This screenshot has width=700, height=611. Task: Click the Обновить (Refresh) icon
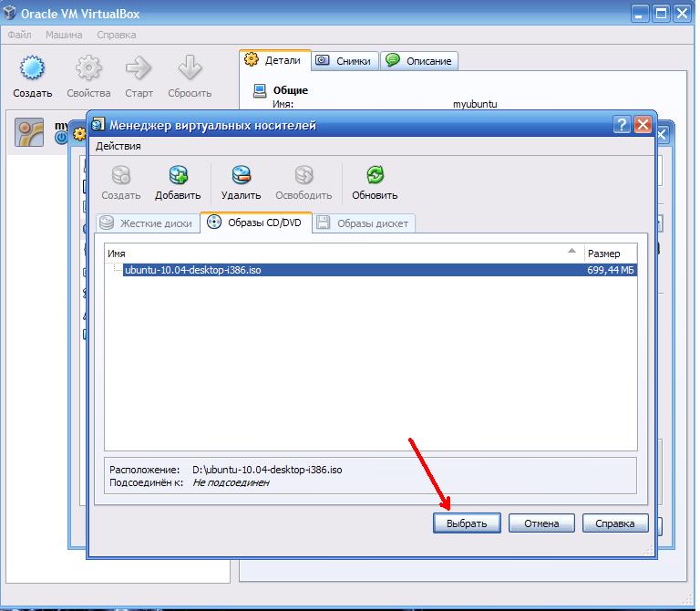coord(375,176)
